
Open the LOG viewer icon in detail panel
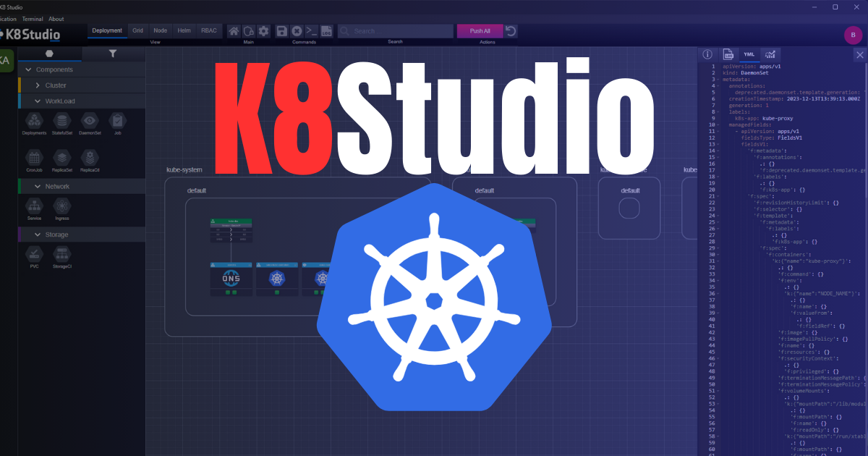pyautogui.click(x=728, y=54)
